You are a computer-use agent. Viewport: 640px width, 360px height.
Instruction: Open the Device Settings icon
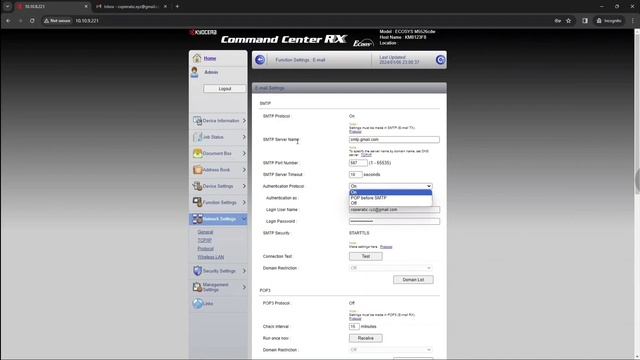[198, 186]
